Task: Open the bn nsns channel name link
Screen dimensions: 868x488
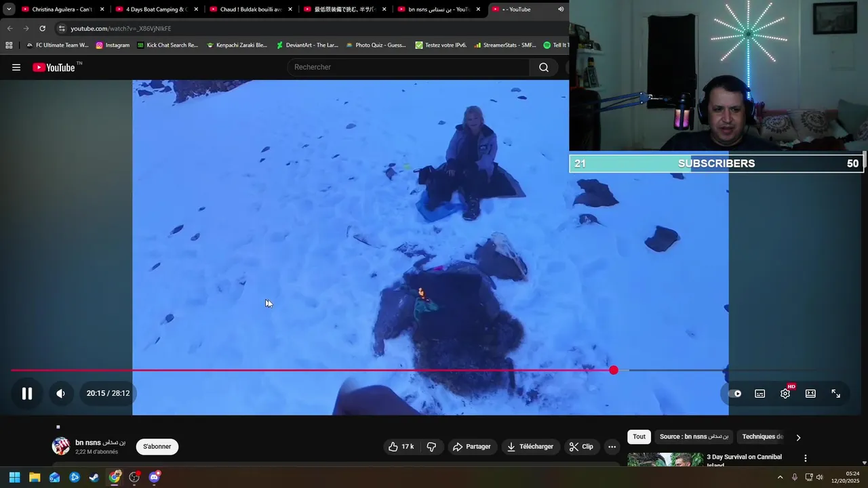Action: tap(100, 443)
